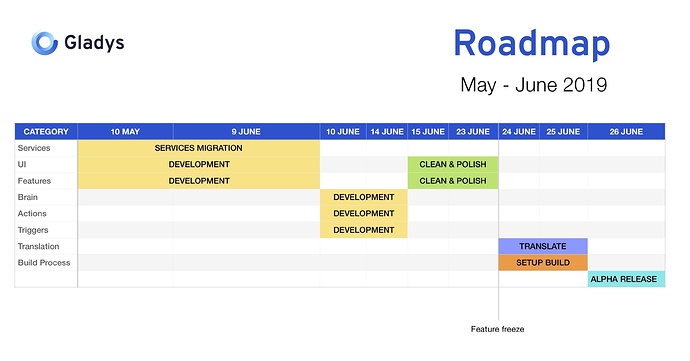Click the Gladys brand name text

(94, 44)
